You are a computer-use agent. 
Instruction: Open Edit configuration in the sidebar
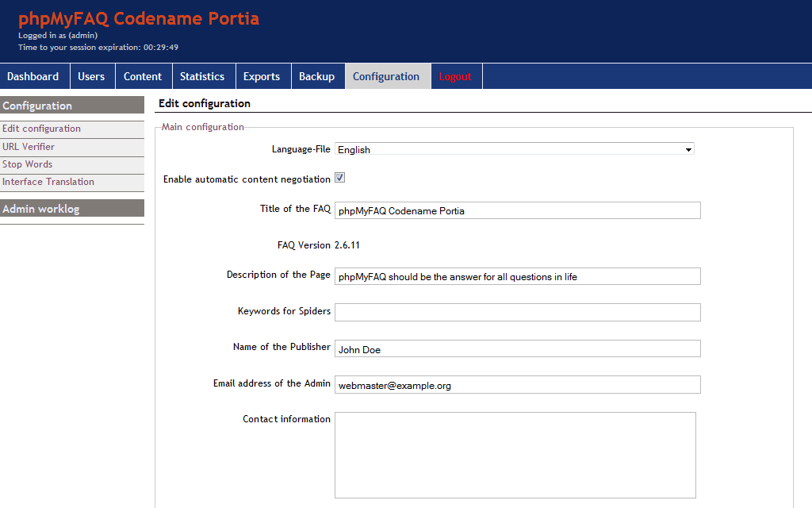[41, 129]
